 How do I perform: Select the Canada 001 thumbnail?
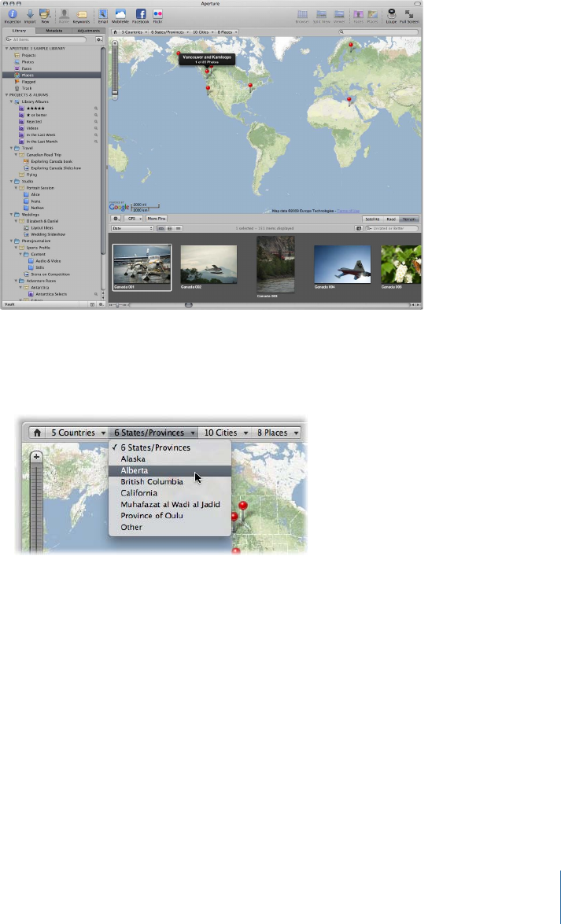click(142, 267)
